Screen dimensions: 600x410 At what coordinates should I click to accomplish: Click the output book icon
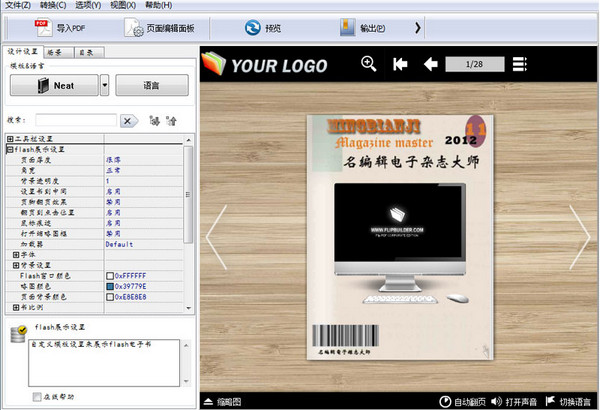[x=347, y=28]
